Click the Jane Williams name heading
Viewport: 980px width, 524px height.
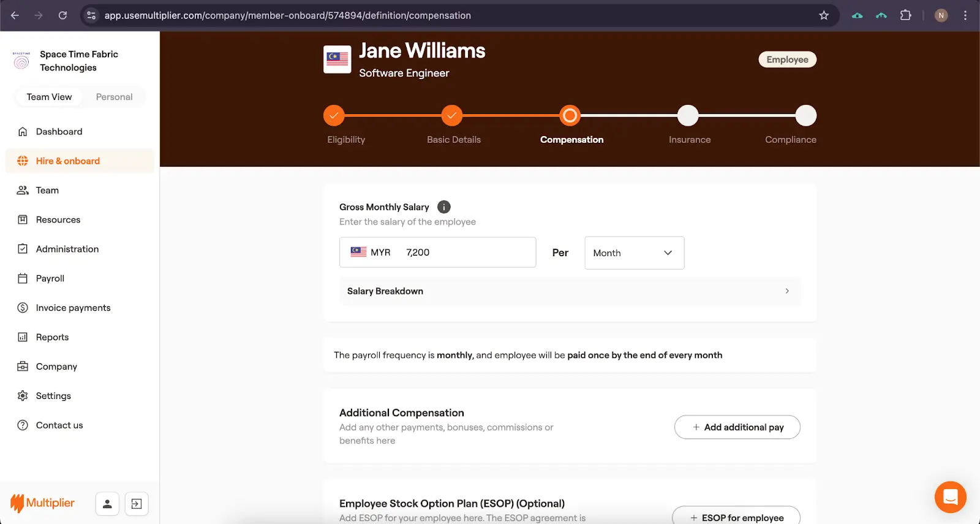pos(422,51)
